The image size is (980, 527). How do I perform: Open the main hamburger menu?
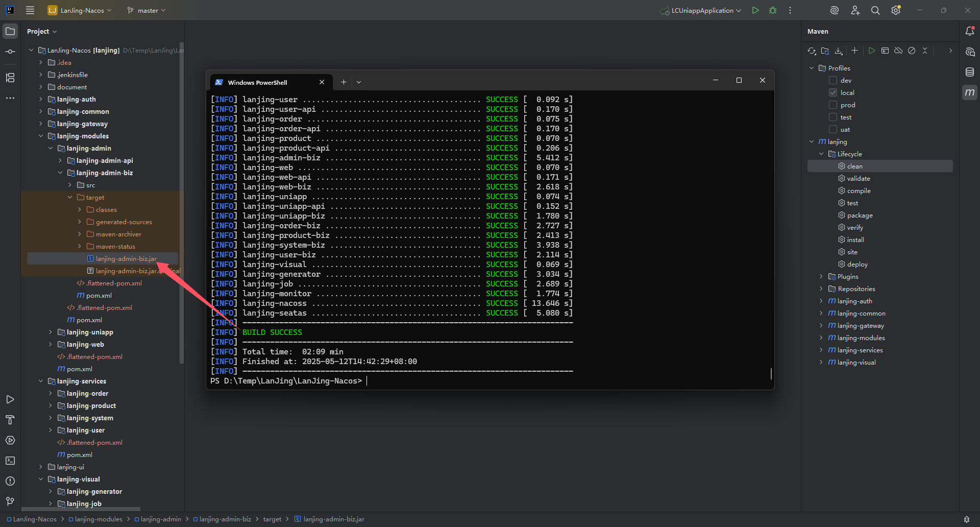pyautogui.click(x=30, y=10)
